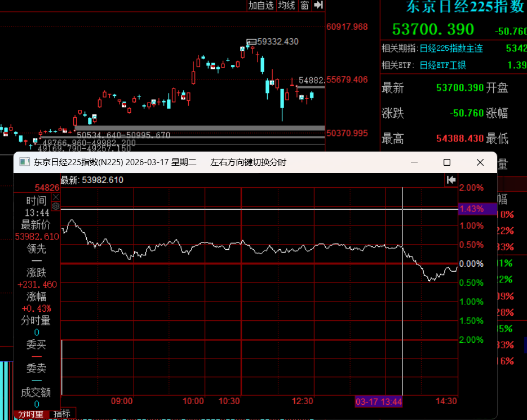The height and width of the screenshot is (420, 527).
Task: Select the 最新: 53982.610 header text
Action: 92,180
